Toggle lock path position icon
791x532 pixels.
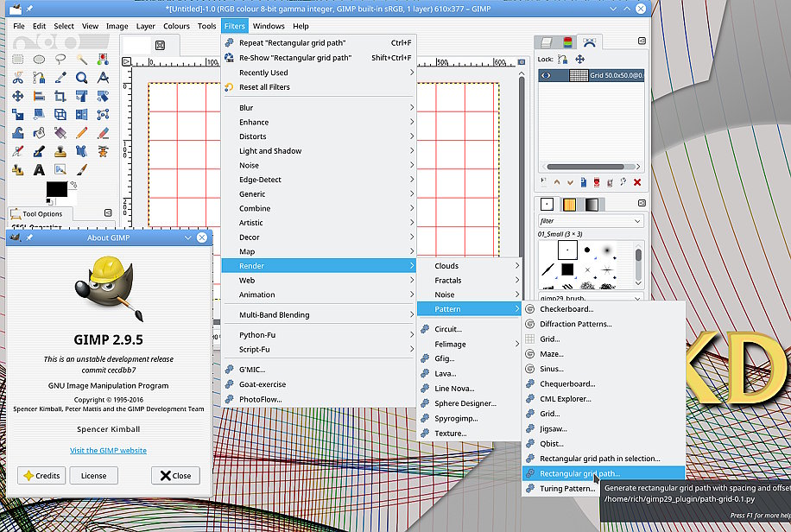580,59
